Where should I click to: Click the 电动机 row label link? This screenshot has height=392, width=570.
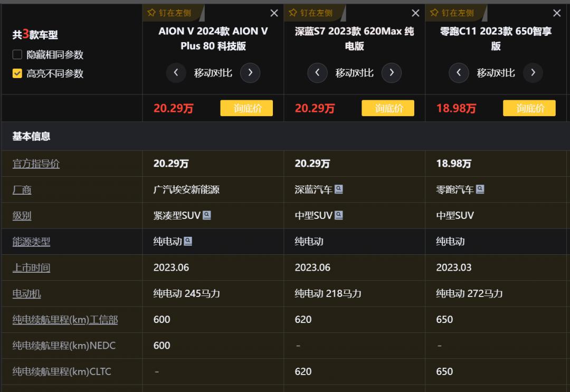pos(26,293)
